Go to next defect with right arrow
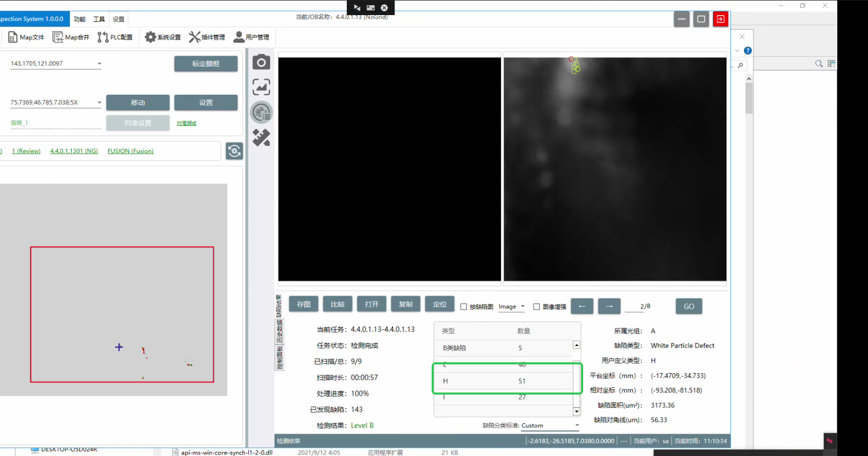 tap(609, 306)
